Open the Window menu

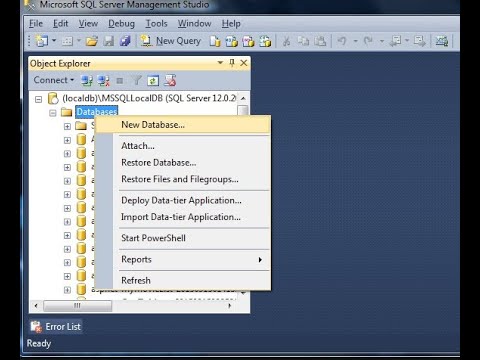tap(194, 24)
